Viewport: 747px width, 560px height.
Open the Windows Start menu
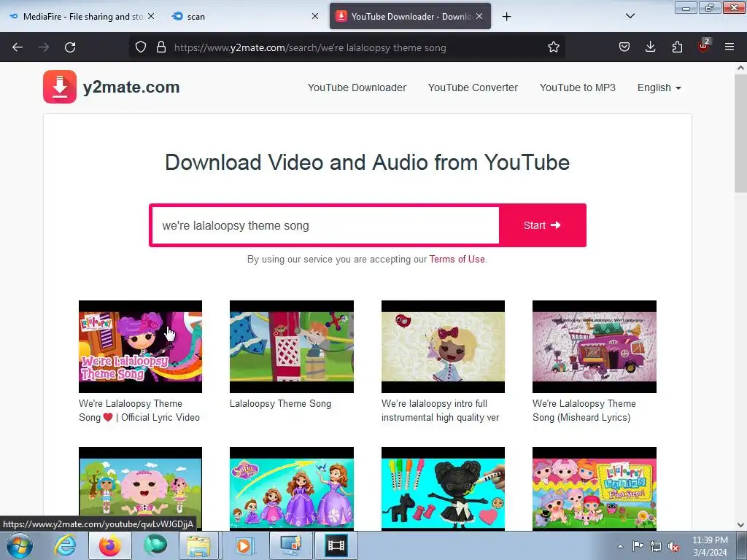pos(19,545)
